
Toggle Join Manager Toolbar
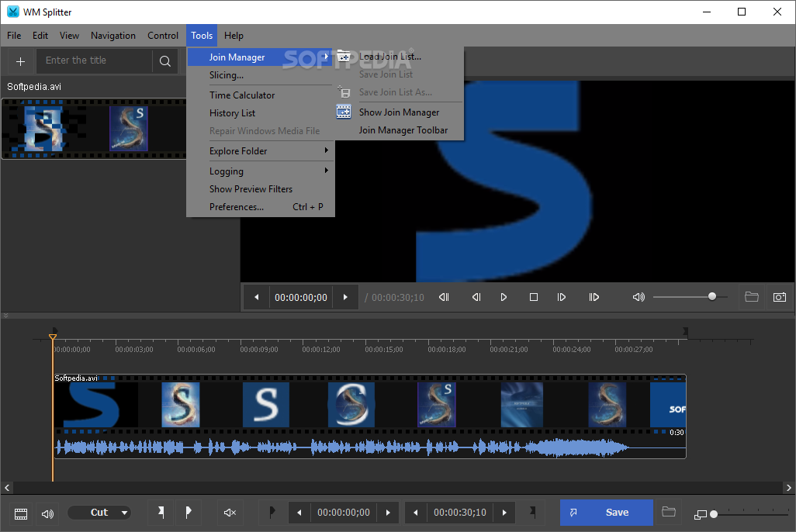[x=398, y=130]
